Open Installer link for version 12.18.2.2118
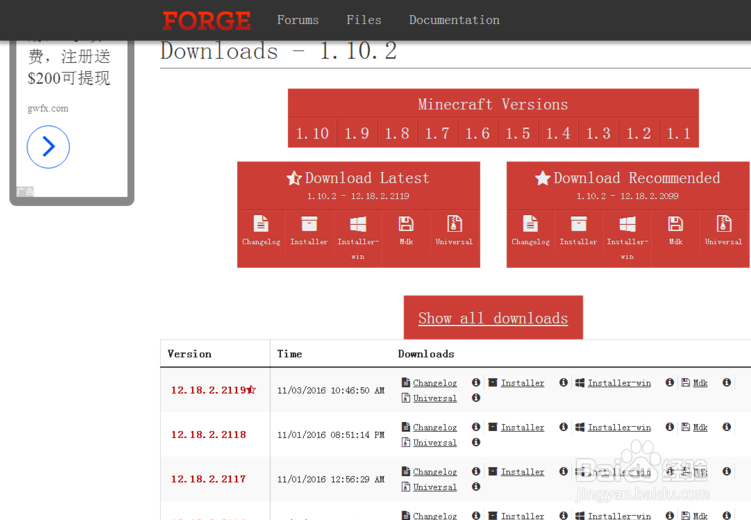The image size is (751, 520). (x=522, y=428)
